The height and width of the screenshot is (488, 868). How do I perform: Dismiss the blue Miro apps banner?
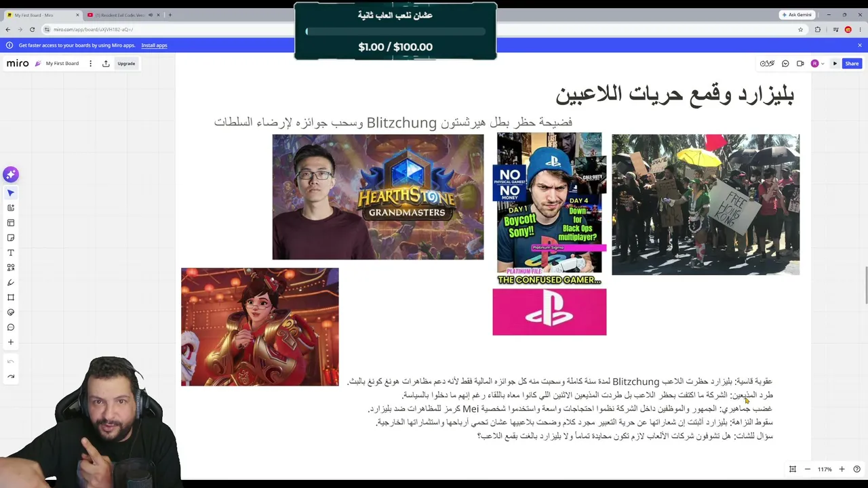[859, 45]
